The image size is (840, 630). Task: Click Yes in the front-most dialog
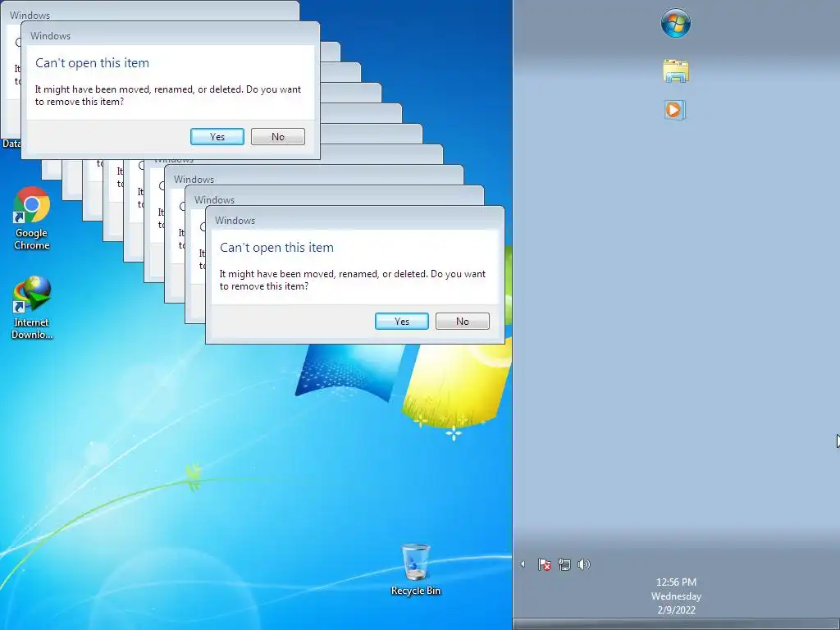[402, 321]
